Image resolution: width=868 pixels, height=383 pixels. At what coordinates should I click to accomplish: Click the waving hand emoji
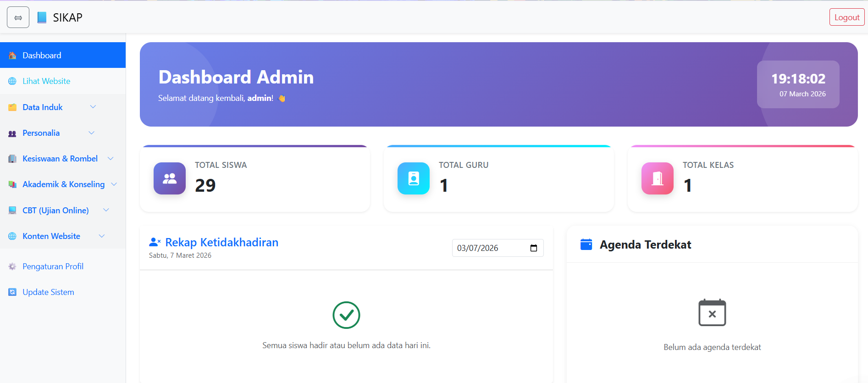(282, 98)
